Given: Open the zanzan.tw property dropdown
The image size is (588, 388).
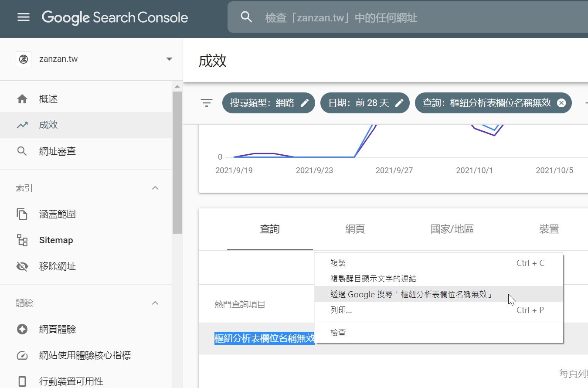Looking at the screenshot, I should pos(170,59).
